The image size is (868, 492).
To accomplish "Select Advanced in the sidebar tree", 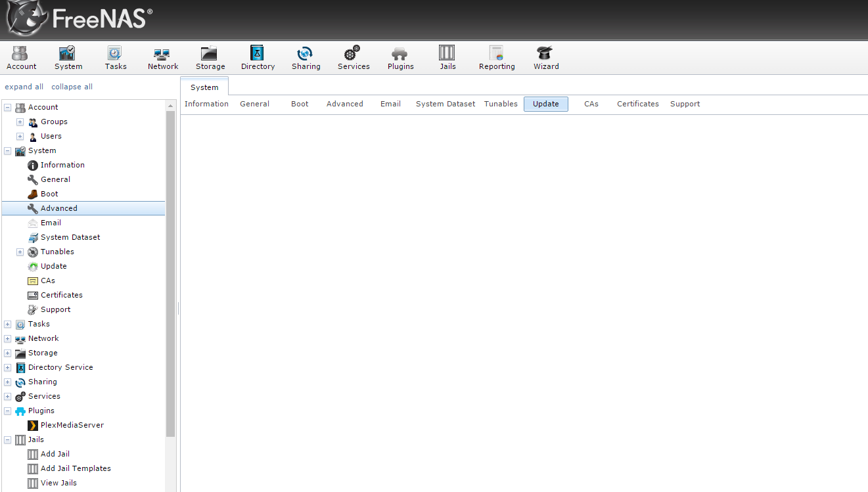I will [83, 208].
